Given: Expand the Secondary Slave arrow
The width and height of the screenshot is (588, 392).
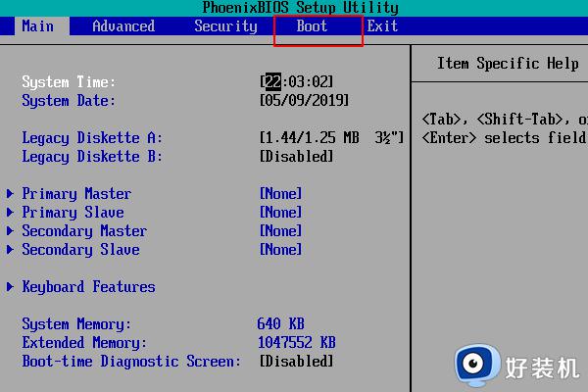Looking at the screenshot, I should tap(10, 250).
